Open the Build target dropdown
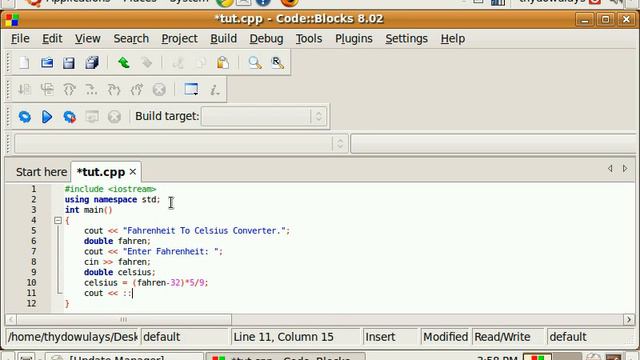Image resolution: width=640 pixels, height=360 pixels. pyautogui.click(x=264, y=117)
